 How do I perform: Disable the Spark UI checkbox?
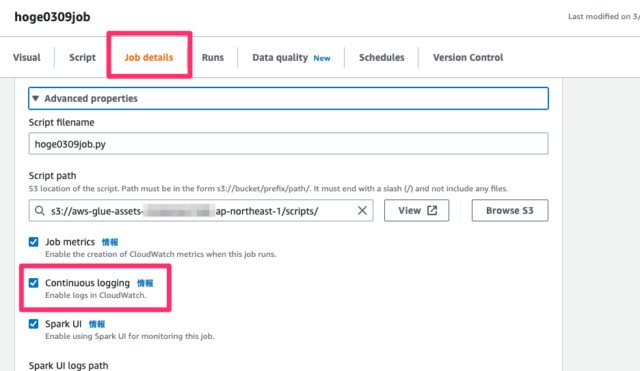pyautogui.click(x=33, y=324)
